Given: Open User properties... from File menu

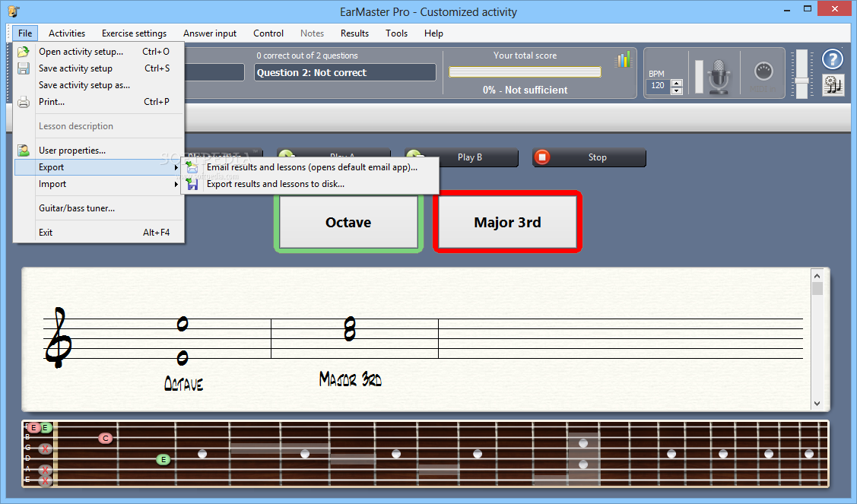Looking at the screenshot, I should tap(99, 151).
